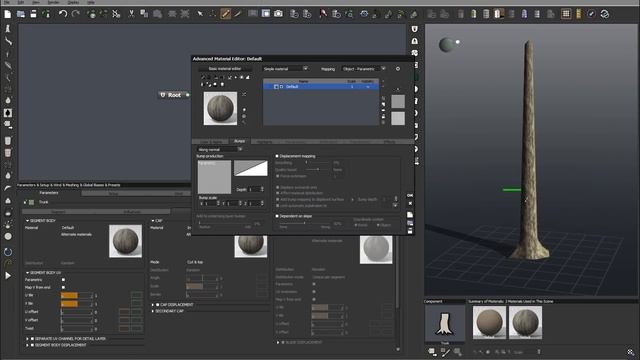Toggle the Parametric checkbox in Segment Body UV
The image size is (640, 360).
(x=63, y=280)
